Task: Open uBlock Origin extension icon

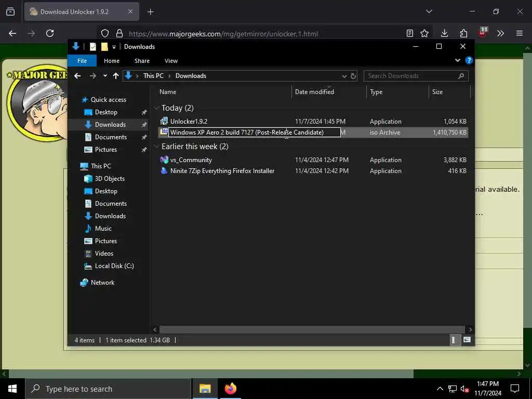Action: tap(483, 33)
